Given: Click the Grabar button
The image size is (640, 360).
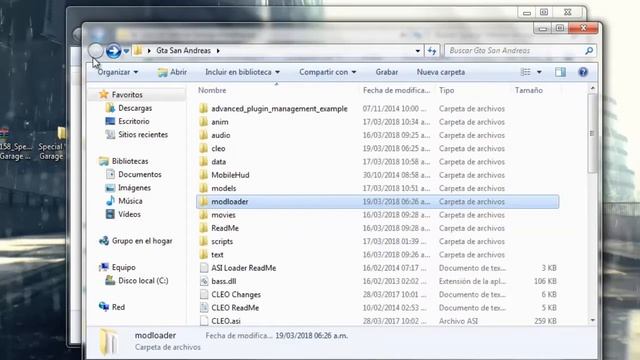Looking at the screenshot, I should coord(387,72).
